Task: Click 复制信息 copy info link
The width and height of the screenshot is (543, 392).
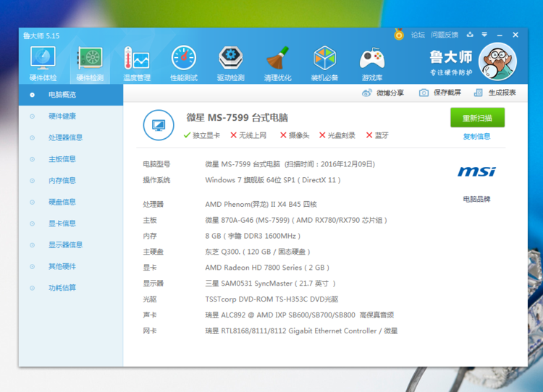Action: point(477,136)
